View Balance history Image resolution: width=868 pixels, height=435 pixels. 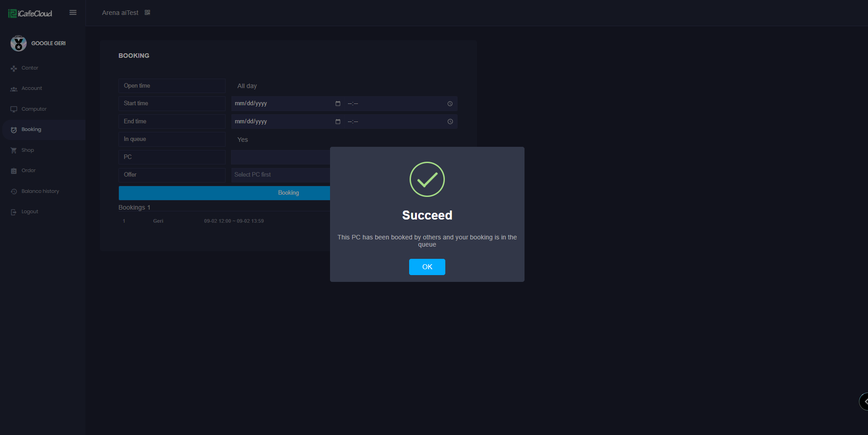pos(40,192)
